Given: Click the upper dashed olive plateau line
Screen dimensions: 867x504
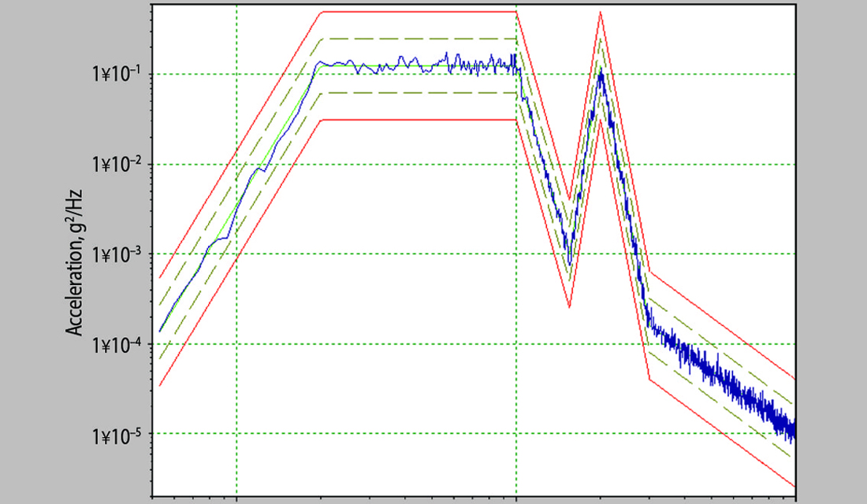Looking at the screenshot, I should point(418,39).
